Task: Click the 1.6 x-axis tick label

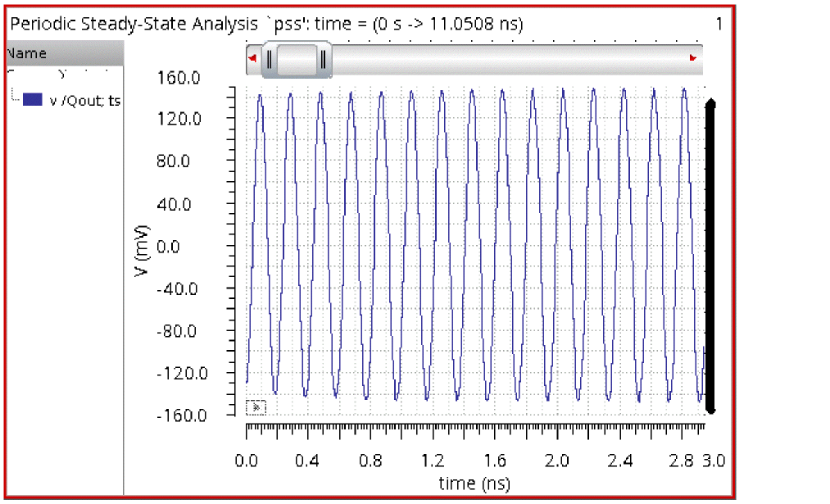Action: coord(494,461)
